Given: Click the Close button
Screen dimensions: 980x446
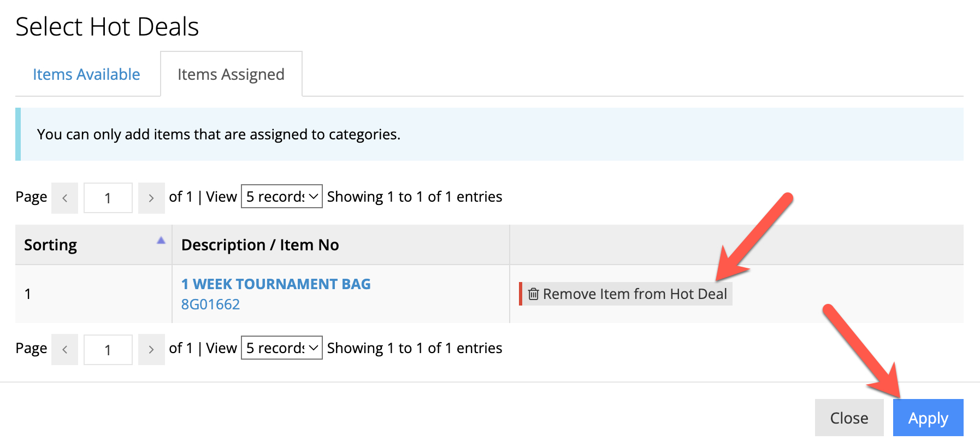Looking at the screenshot, I should pos(848,418).
